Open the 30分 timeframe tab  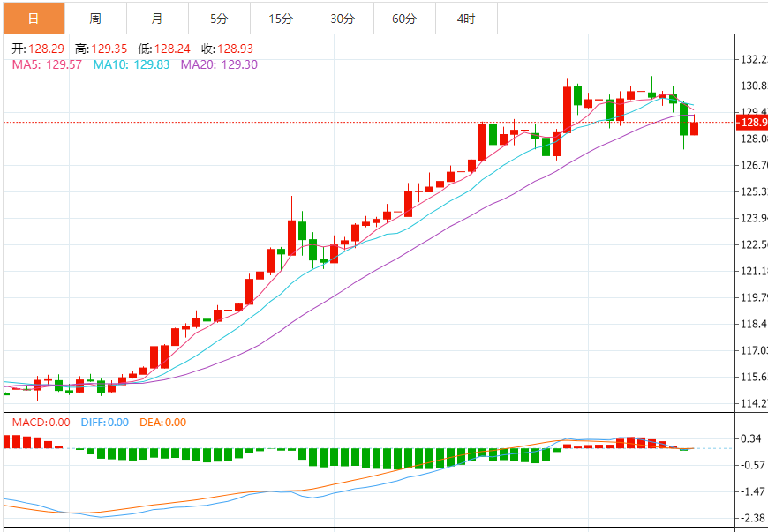pyautogui.click(x=343, y=19)
